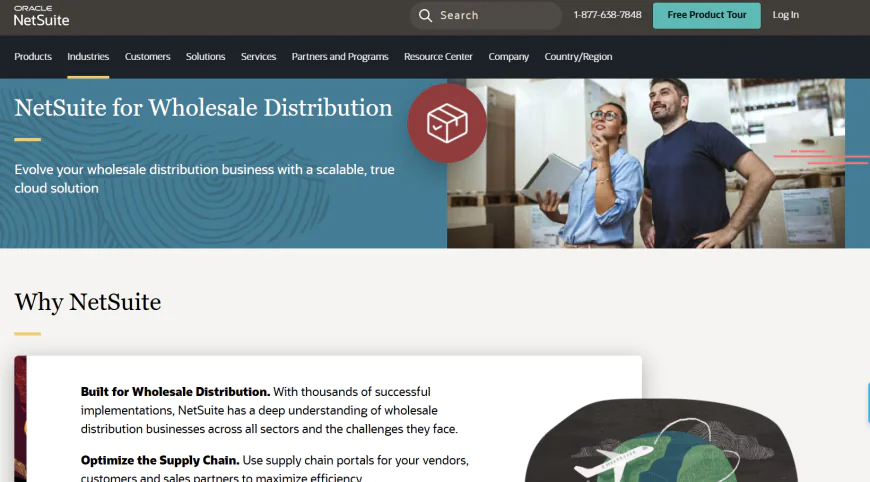Click the red package box icon
870x482 pixels.
coord(447,123)
